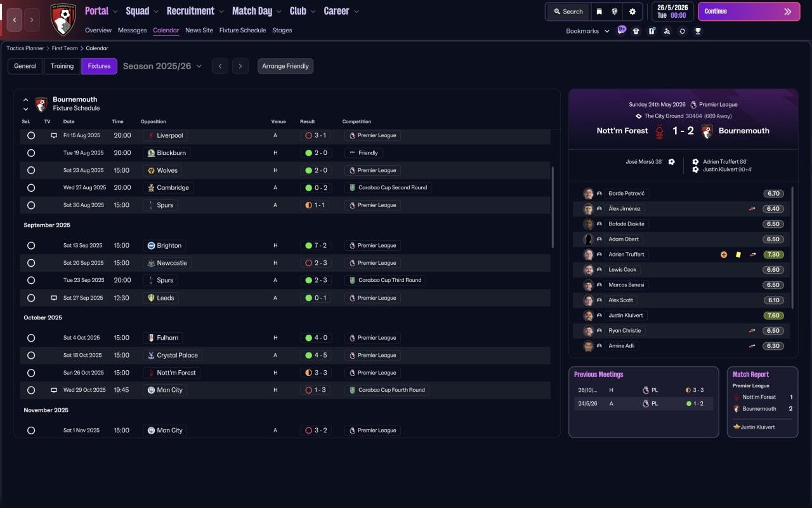
Task: Open the Stages tab
Action: click(x=282, y=30)
